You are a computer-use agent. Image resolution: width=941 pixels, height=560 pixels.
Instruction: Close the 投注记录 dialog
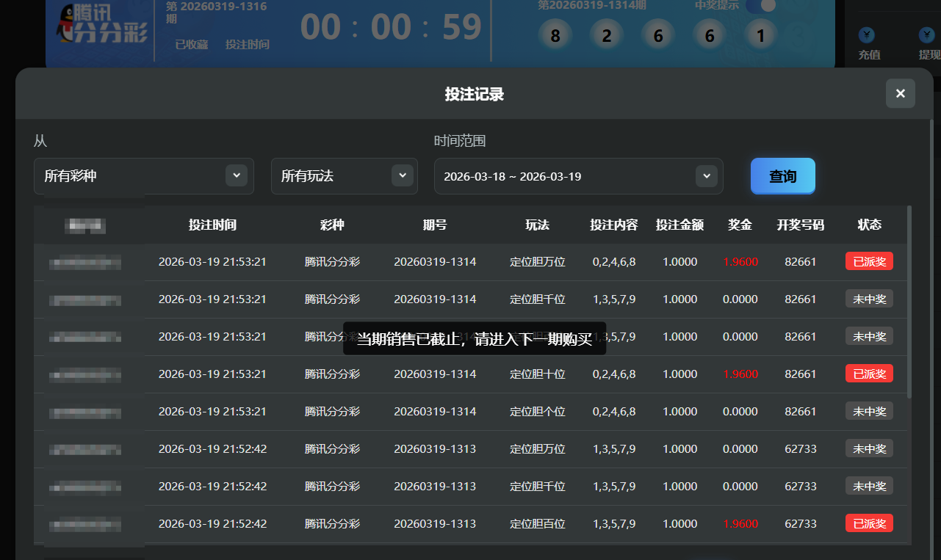[900, 93]
